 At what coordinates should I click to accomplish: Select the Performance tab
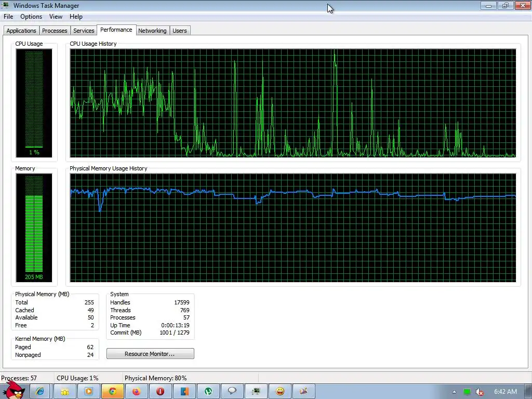(116, 30)
